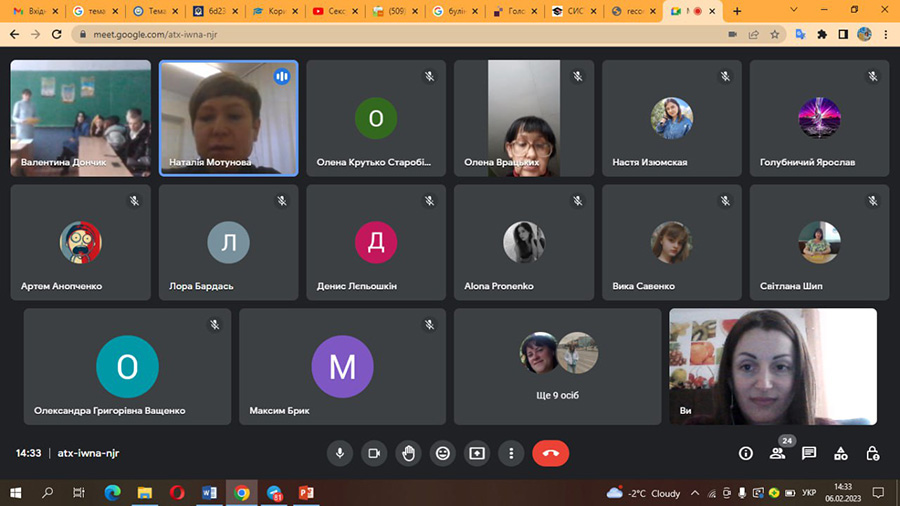Click Артем Анопченко avatar
Image resolution: width=900 pixels, height=506 pixels.
tap(80, 242)
